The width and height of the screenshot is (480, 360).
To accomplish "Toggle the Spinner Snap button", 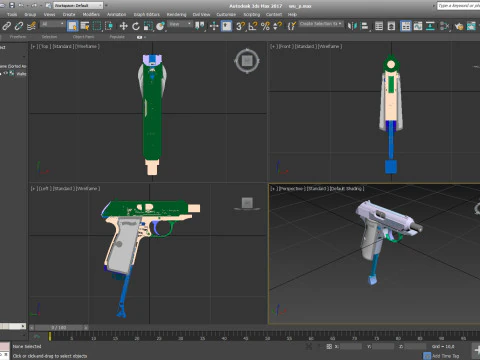I will tap(277, 26).
